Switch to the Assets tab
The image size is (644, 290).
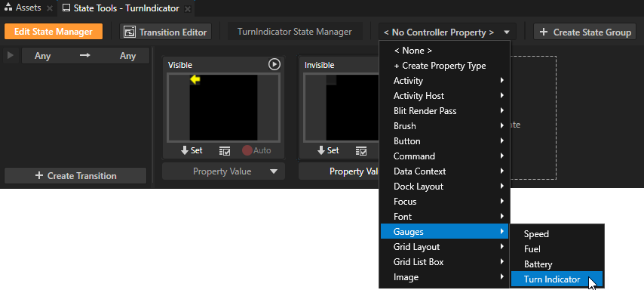(23, 8)
